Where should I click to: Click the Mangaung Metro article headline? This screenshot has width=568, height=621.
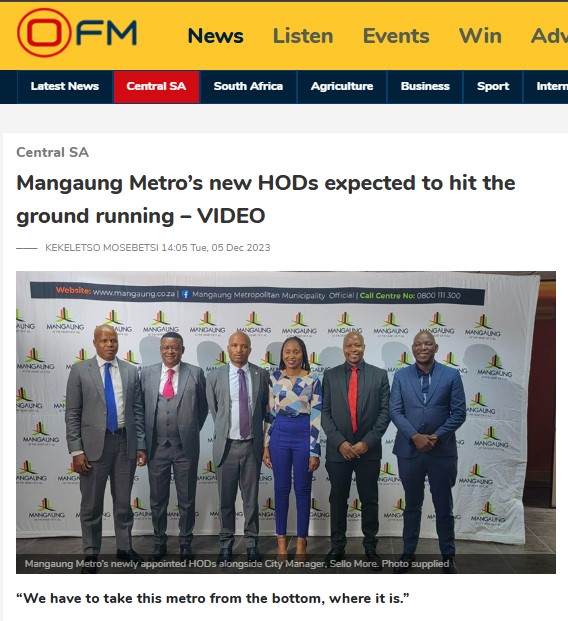[266, 199]
